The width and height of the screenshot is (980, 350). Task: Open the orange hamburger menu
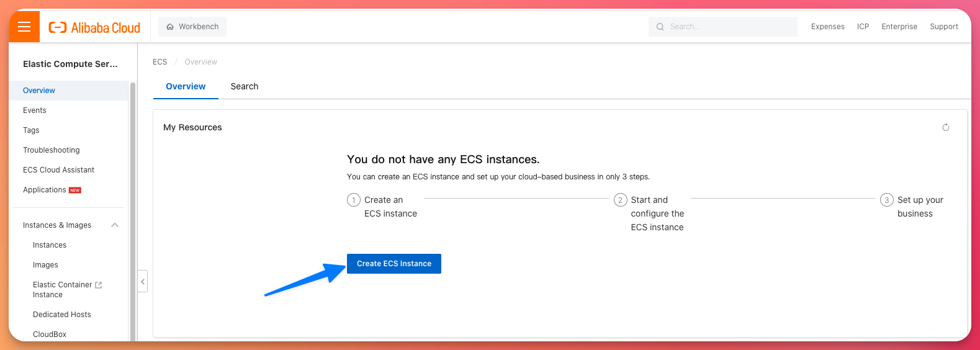point(24,27)
